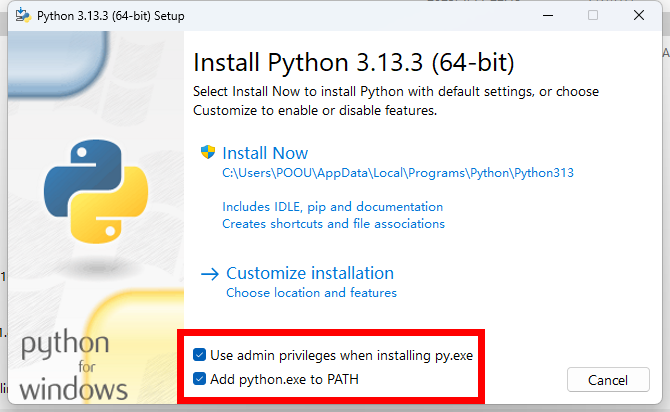Minimize the Python Setup window
Screen dimensions: 670x412
(548, 15)
